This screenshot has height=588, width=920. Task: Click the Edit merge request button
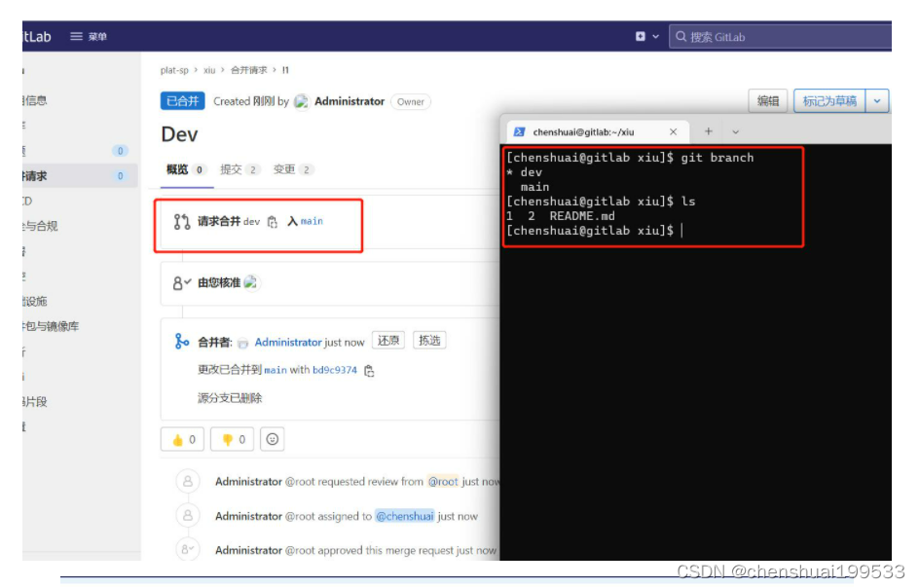767,101
